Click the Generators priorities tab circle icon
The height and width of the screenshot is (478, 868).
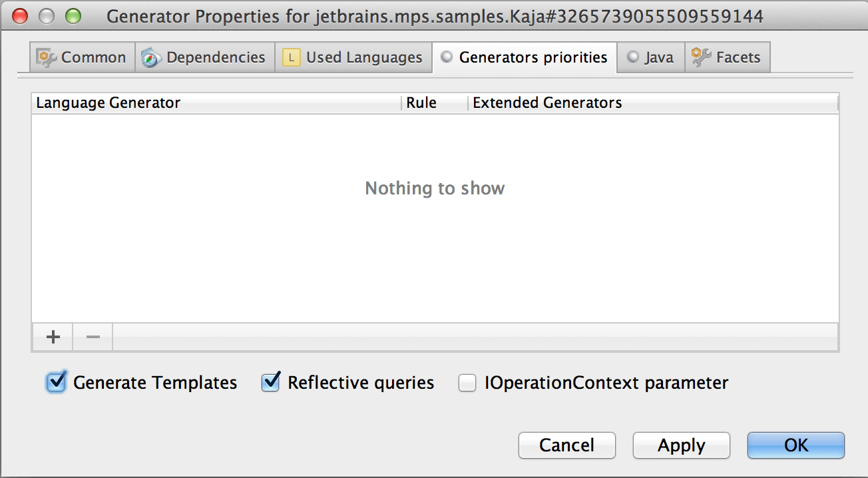tap(447, 57)
